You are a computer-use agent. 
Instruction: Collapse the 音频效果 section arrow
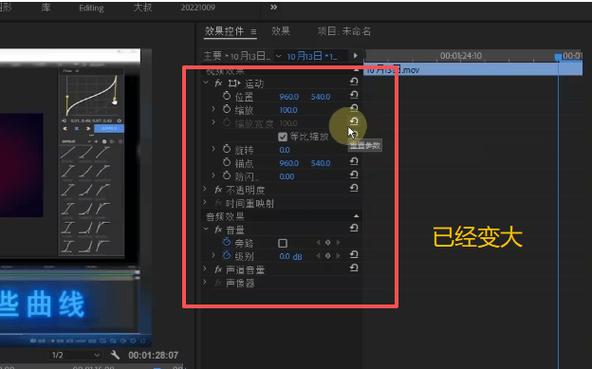[356, 216]
